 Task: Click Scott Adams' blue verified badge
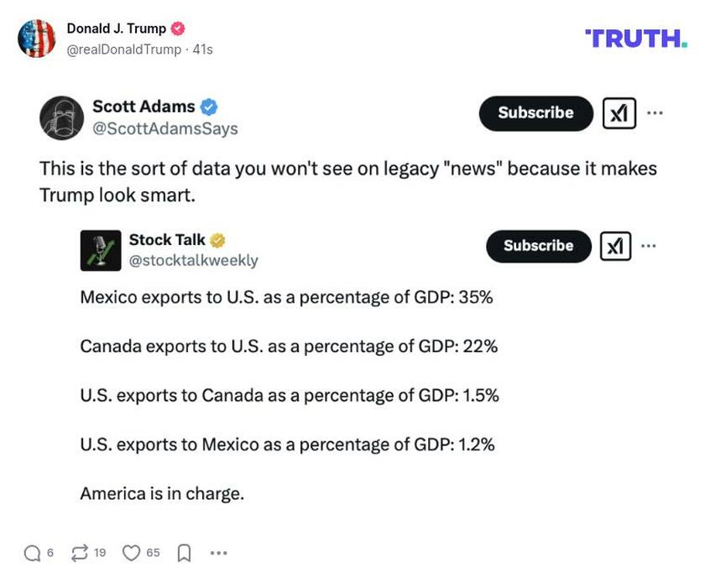tap(208, 106)
